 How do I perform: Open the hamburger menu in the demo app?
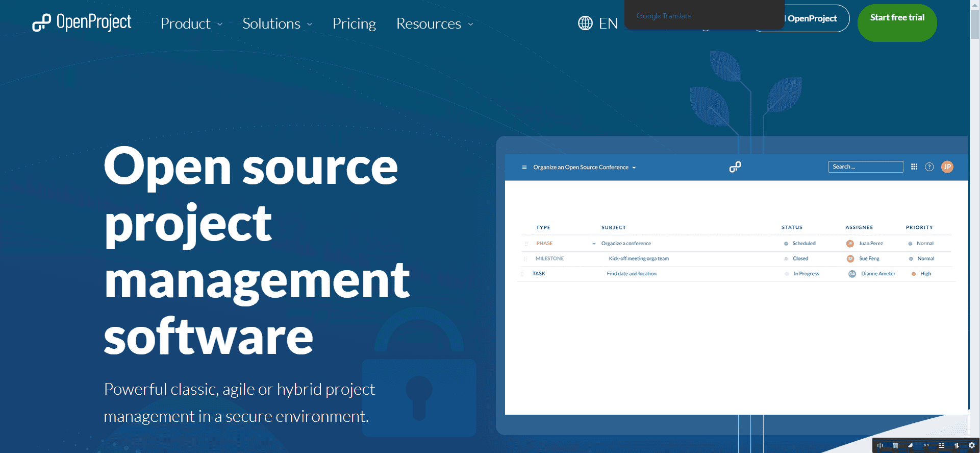click(524, 168)
